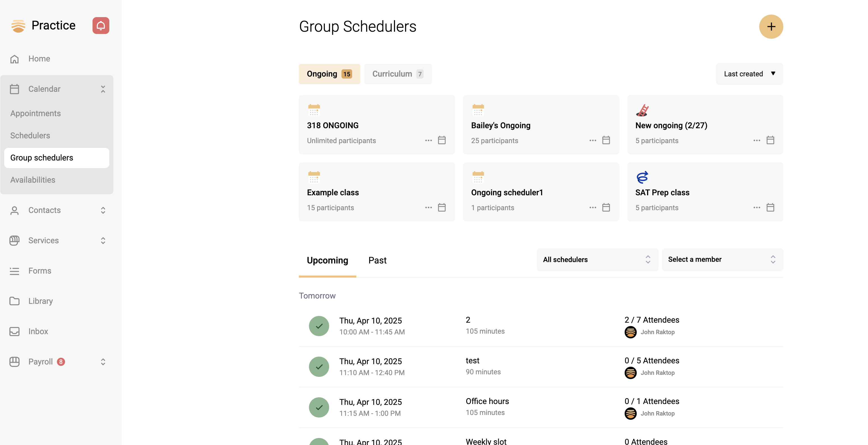Screen dimensions: 868x445
Task: Open calendar for 318 ONGOING card
Action: (x=442, y=140)
